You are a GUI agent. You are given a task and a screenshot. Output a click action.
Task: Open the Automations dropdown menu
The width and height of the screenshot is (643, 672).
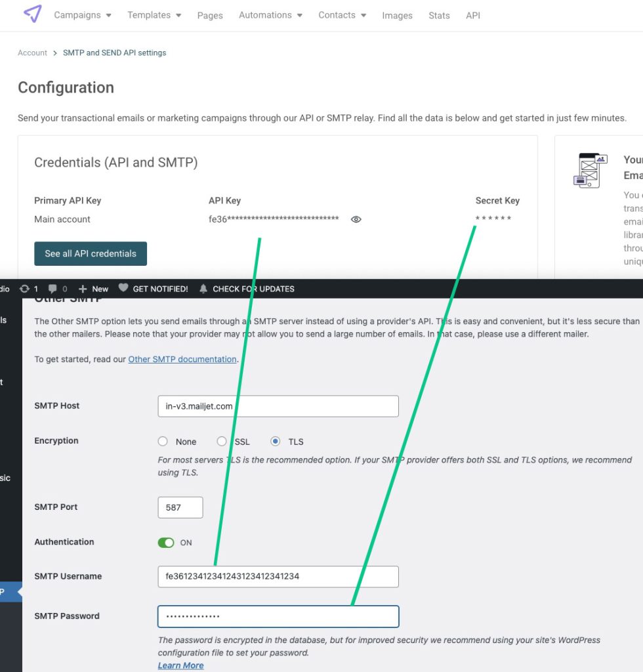coord(270,15)
